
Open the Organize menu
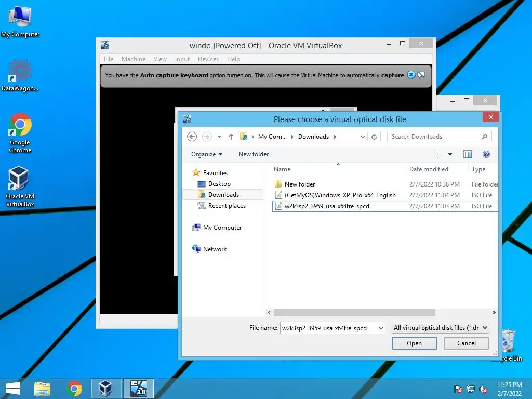tap(207, 154)
